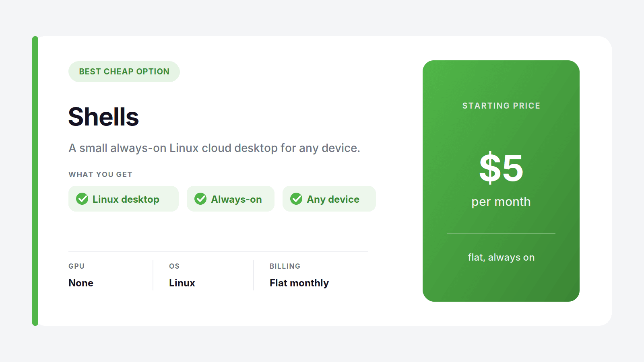Viewport: 644px width, 362px height.
Task: Click the WHAT YOU GET label
Action: [100, 175]
